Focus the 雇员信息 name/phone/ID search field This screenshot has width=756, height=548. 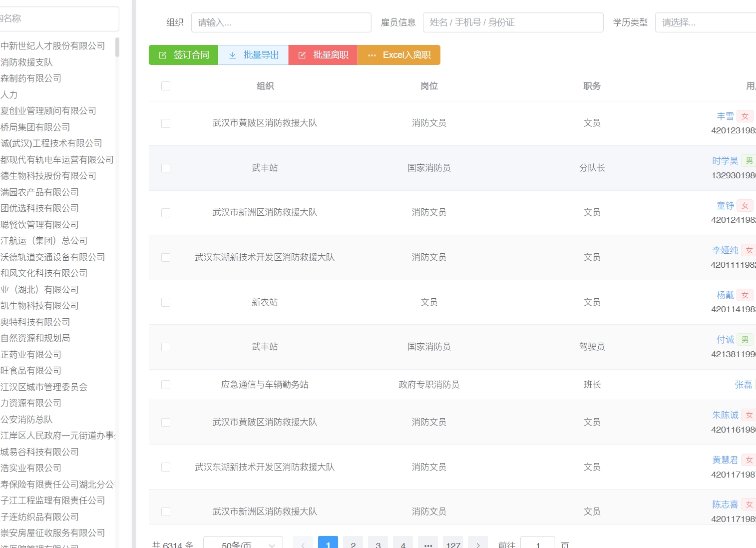513,22
